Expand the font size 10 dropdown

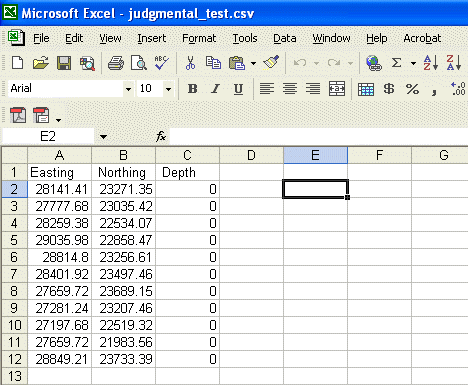point(168,89)
